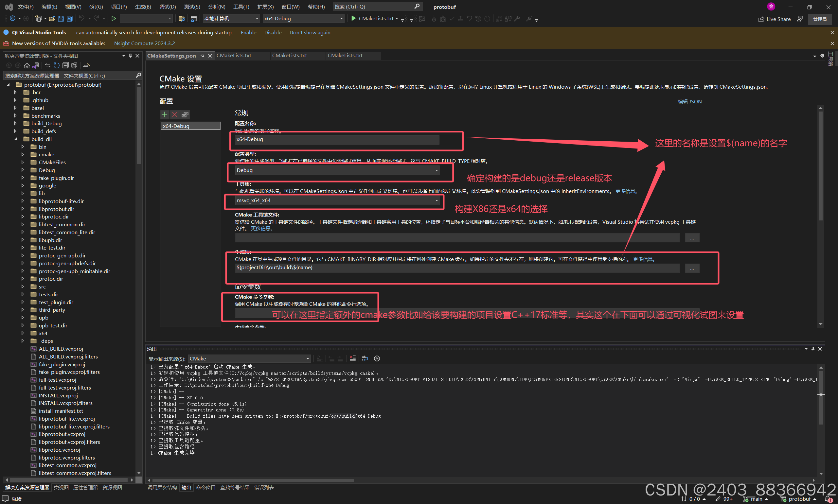
Task: Add a new CMake configuration with plus icon
Action: click(x=164, y=114)
